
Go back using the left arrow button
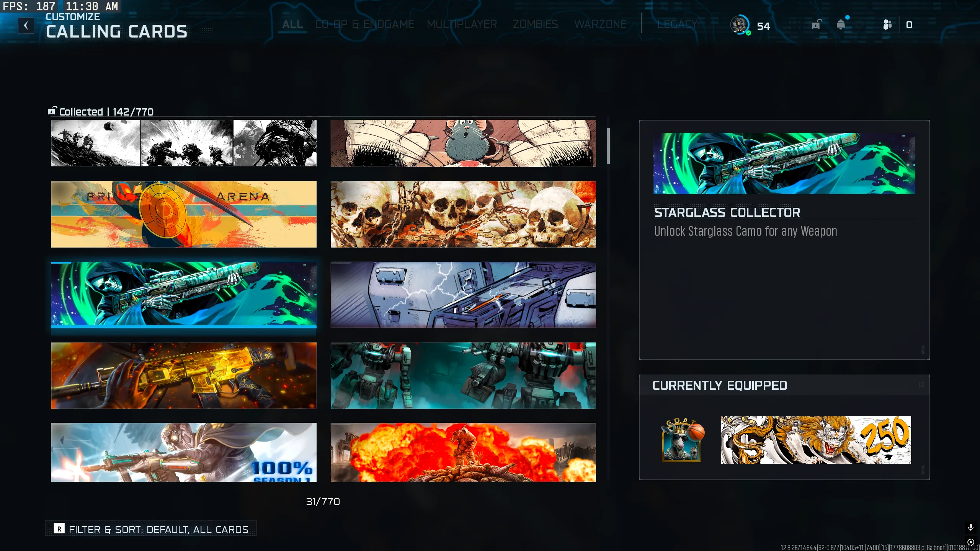[26, 26]
